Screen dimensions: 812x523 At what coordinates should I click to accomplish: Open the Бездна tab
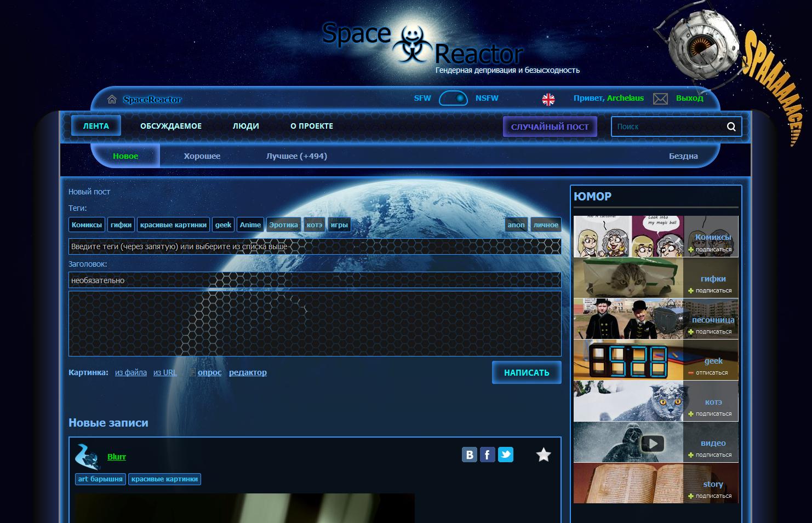click(x=683, y=156)
